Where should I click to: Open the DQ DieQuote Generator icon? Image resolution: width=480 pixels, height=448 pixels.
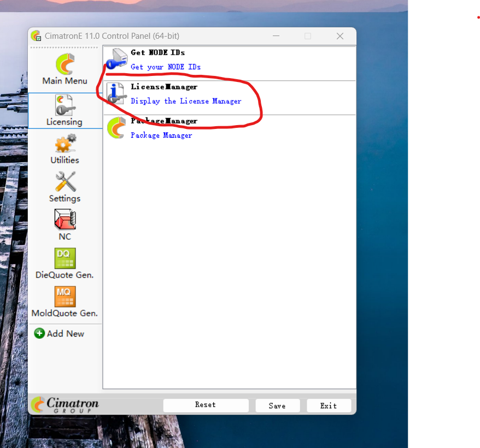(x=65, y=258)
